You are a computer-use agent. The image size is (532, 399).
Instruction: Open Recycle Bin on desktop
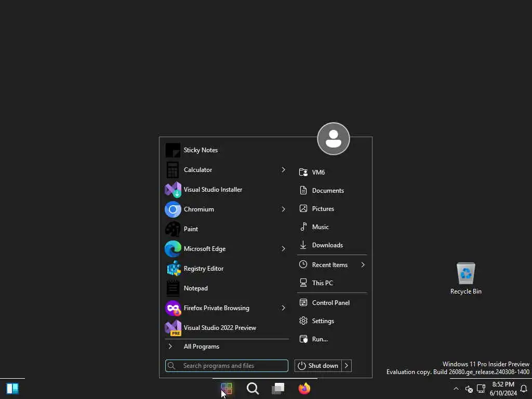click(x=465, y=278)
